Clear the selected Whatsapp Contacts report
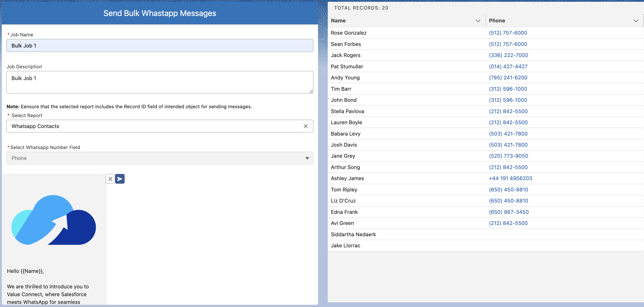 tap(306, 126)
